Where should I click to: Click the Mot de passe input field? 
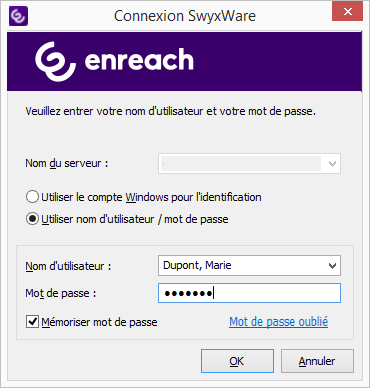coord(249,293)
